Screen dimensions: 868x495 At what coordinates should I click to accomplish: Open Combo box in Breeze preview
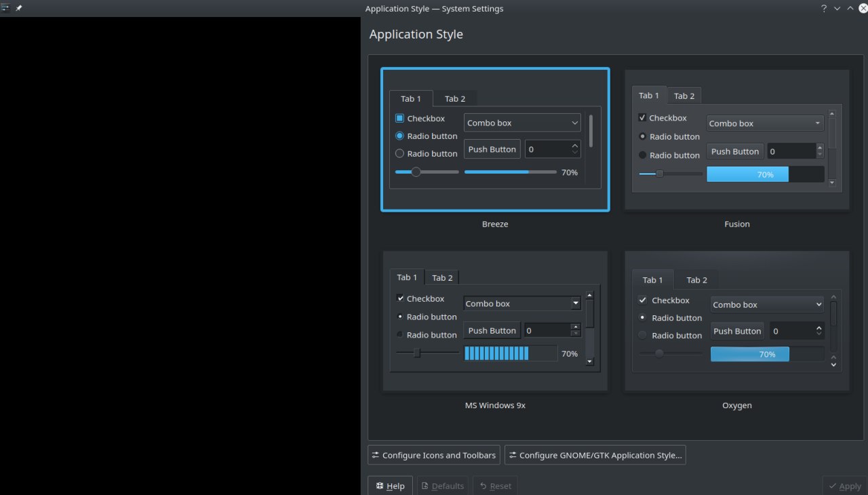point(522,123)
